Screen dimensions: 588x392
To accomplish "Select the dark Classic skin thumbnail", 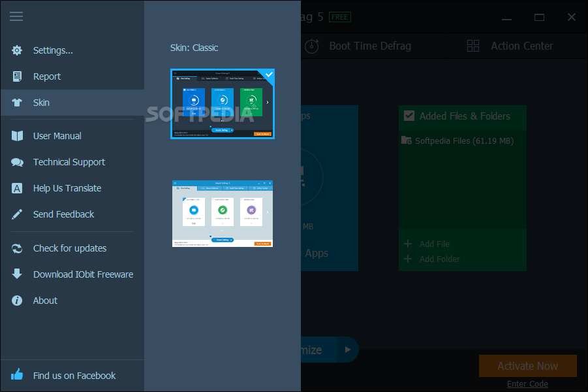I will [x=223, y=104].
